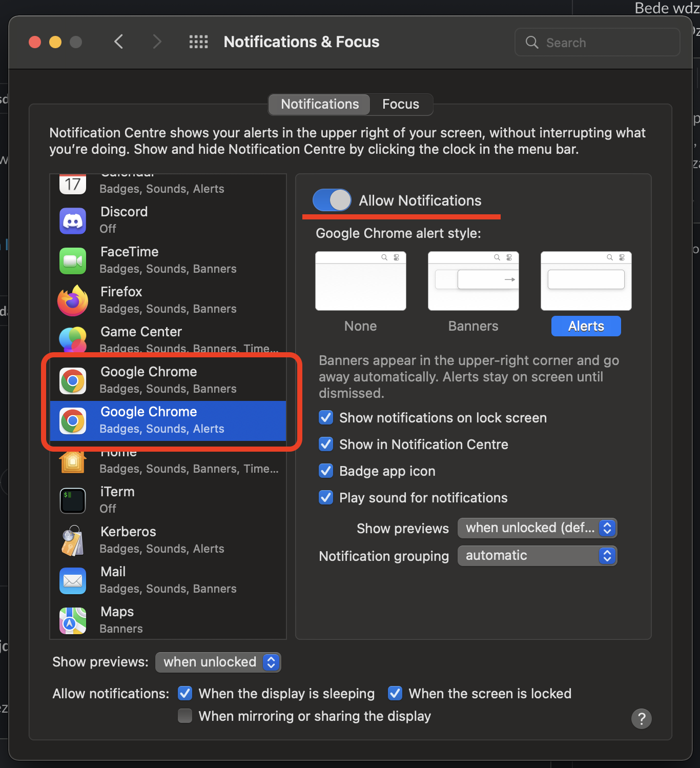Click the Kerberos keys icon

73,541
